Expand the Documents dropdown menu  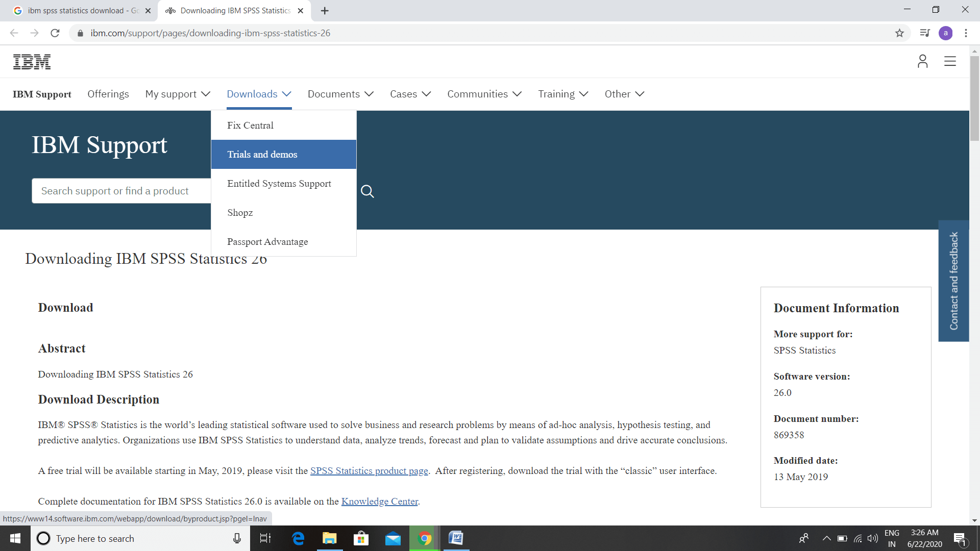click(340, 94)
